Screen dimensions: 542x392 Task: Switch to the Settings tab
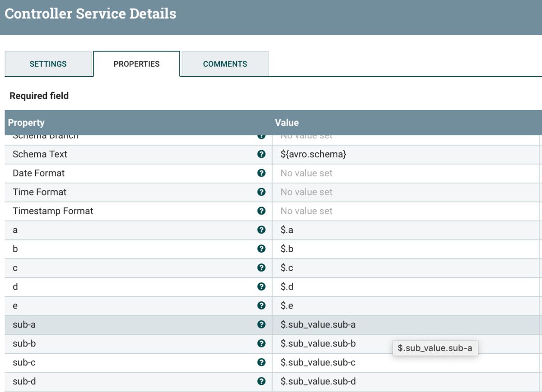pos(48,64)
